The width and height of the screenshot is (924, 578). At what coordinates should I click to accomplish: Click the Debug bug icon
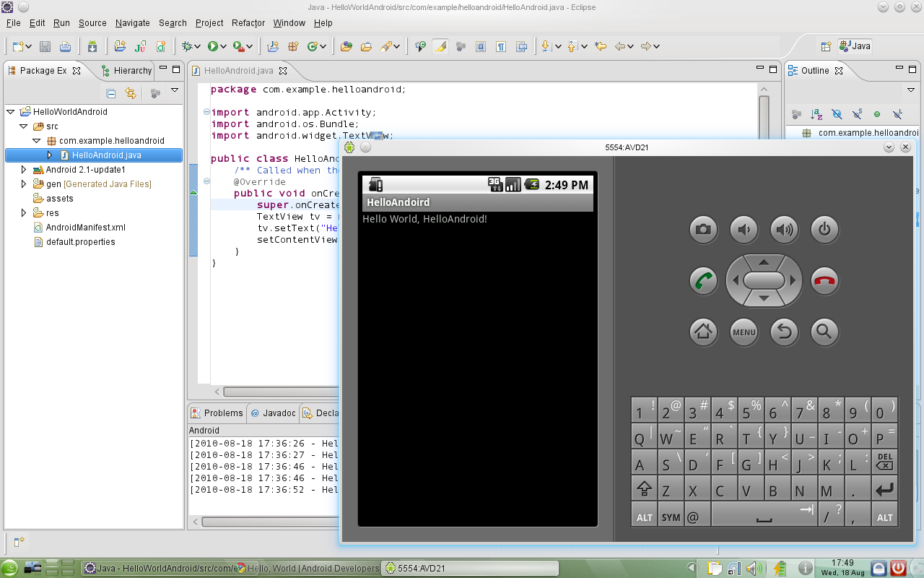[x=188, y=46]
